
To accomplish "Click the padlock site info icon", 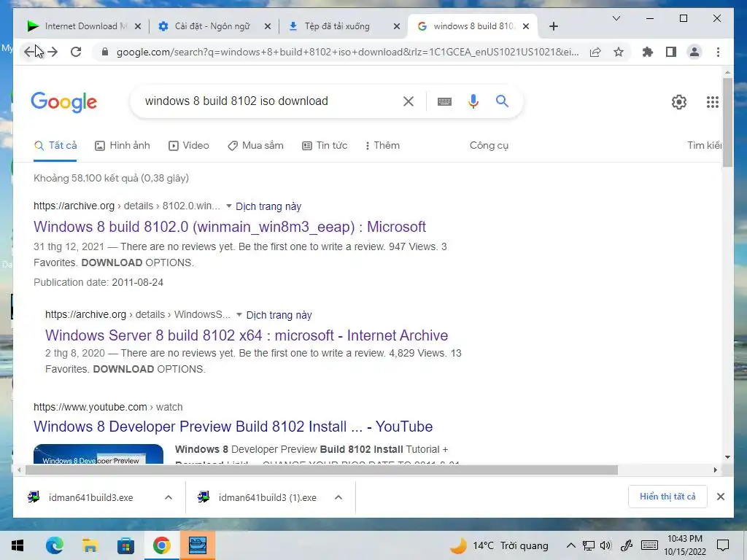I will 105,52.
